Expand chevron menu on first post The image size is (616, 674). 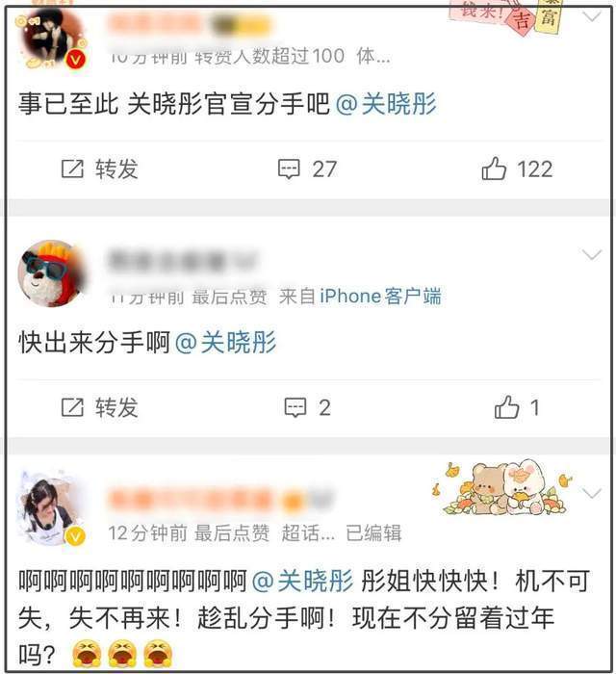pos(592,17)
